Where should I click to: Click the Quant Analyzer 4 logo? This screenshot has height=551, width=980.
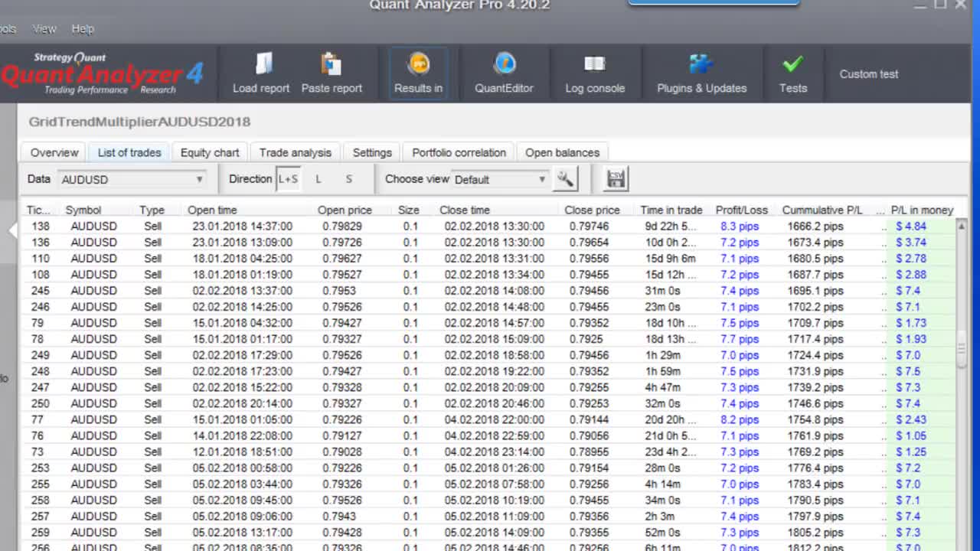(102, 74)
